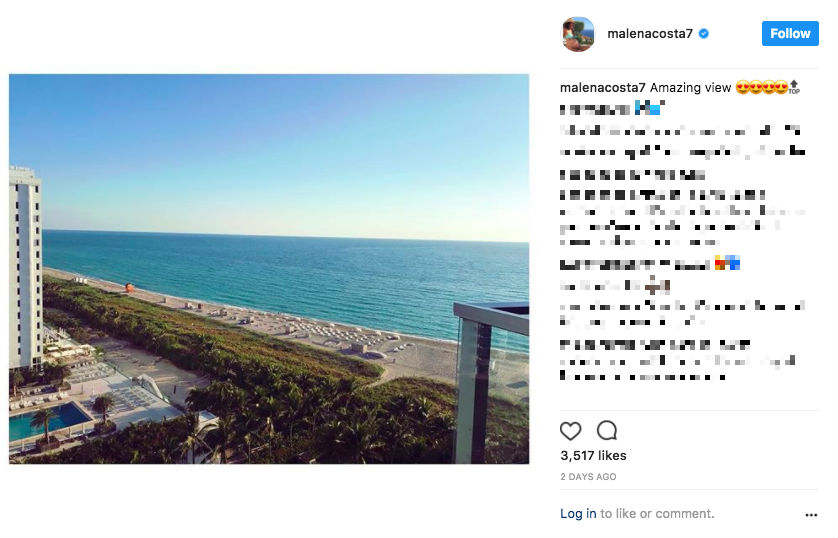Screen dimensions: 838x538
Task: Click the blue verified badge
Action: point(704,34)
